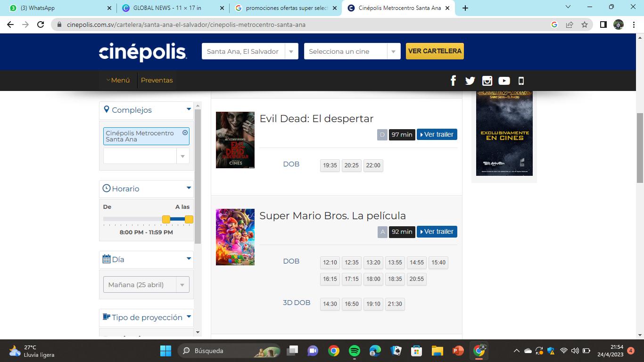Launch Spotify from the taskbar
This screenshot has width=644, height=362.
click(355, 351)
